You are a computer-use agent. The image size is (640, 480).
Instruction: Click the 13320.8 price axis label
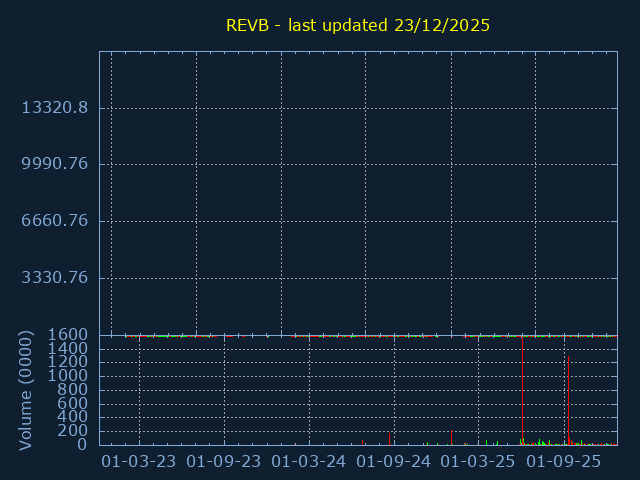click(x=68, y=107)
